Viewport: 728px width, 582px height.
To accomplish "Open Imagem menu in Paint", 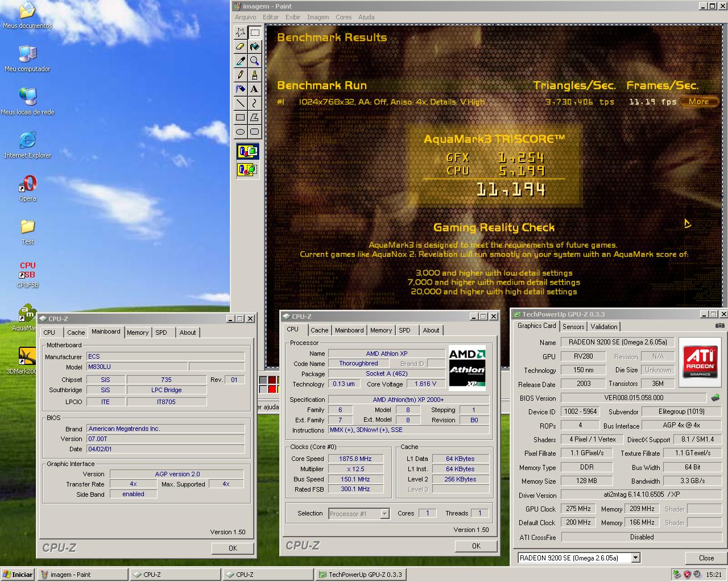I will [318, 17].
